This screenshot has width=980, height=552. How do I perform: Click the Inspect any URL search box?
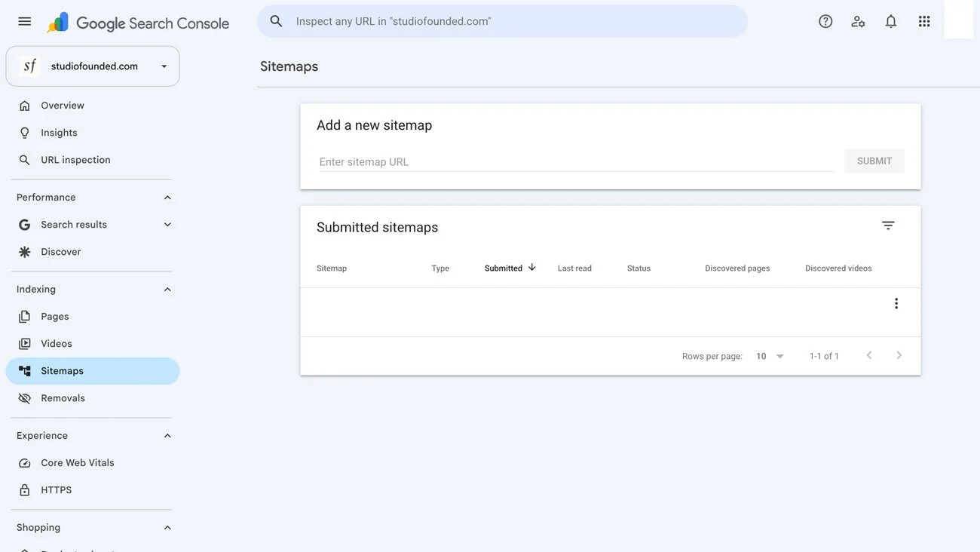point(502,21)
